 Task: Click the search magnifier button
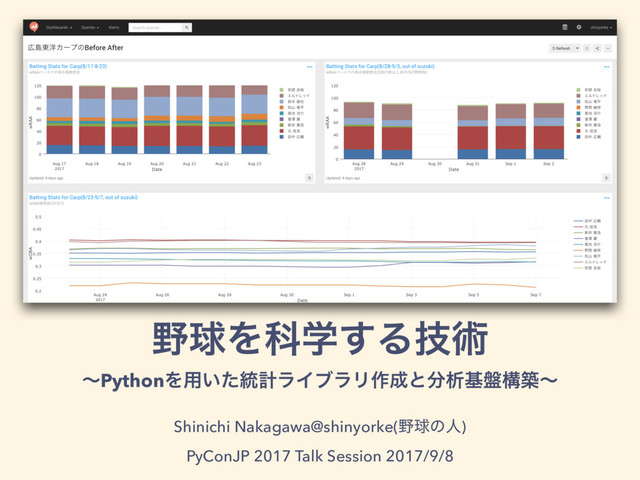click(x=187, y=27)
